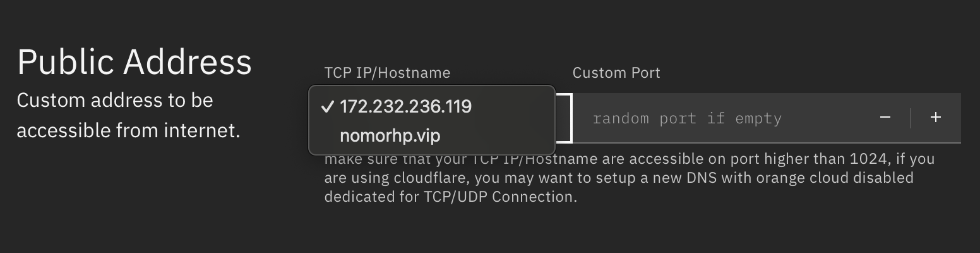
Task: Click 'accessible from internet.' text line
Action: click(128, 130)
